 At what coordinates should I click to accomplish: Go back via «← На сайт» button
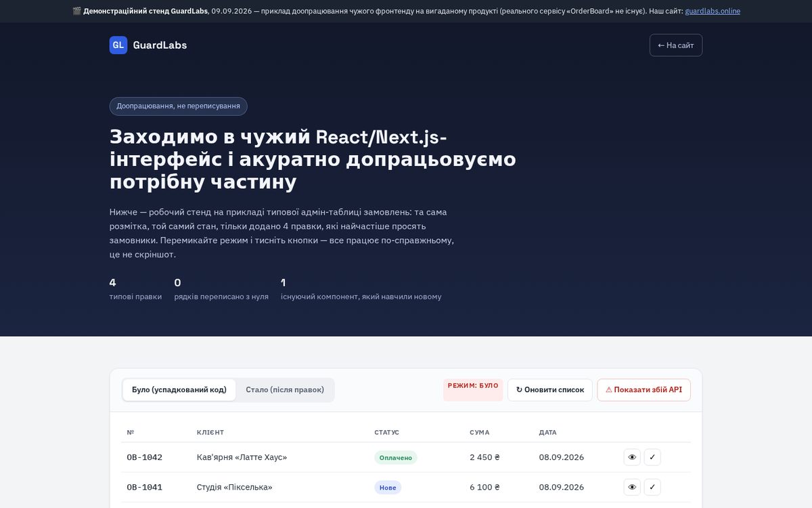click(676, 45)
